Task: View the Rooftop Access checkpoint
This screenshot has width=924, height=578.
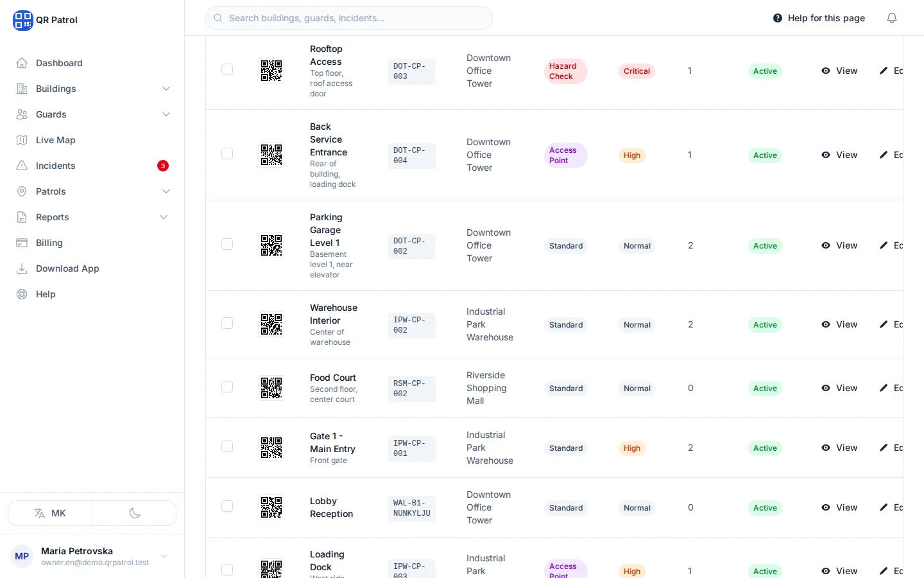Action: (839, 71)
